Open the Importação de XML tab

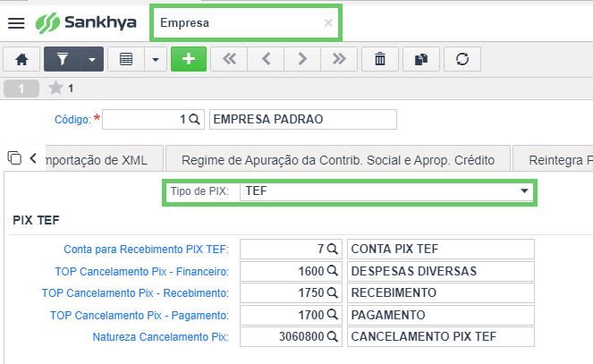(105, 160)
